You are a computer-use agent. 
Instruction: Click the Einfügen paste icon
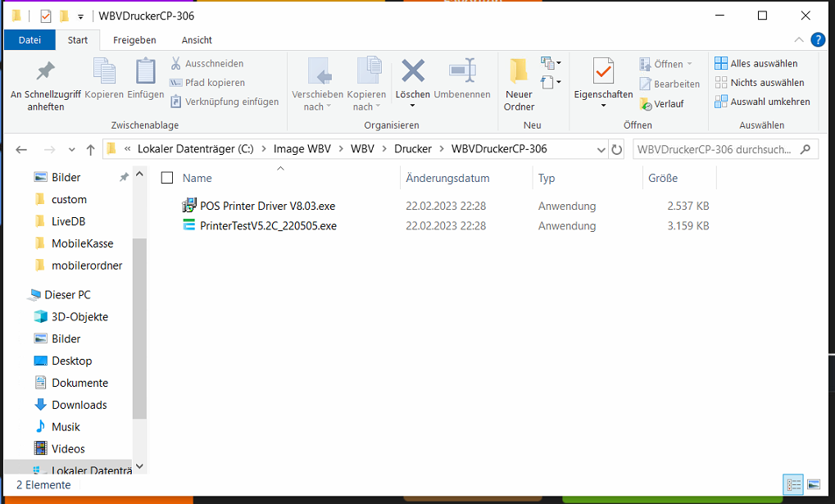pyautogui.click(x=146, y=72)
